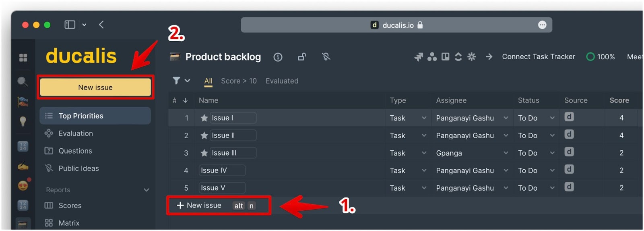This screenshot has height=231, width=644.
Task: Open the board info icon beside Product backlog
Action: pyautogui.click(x=278, y=57)
